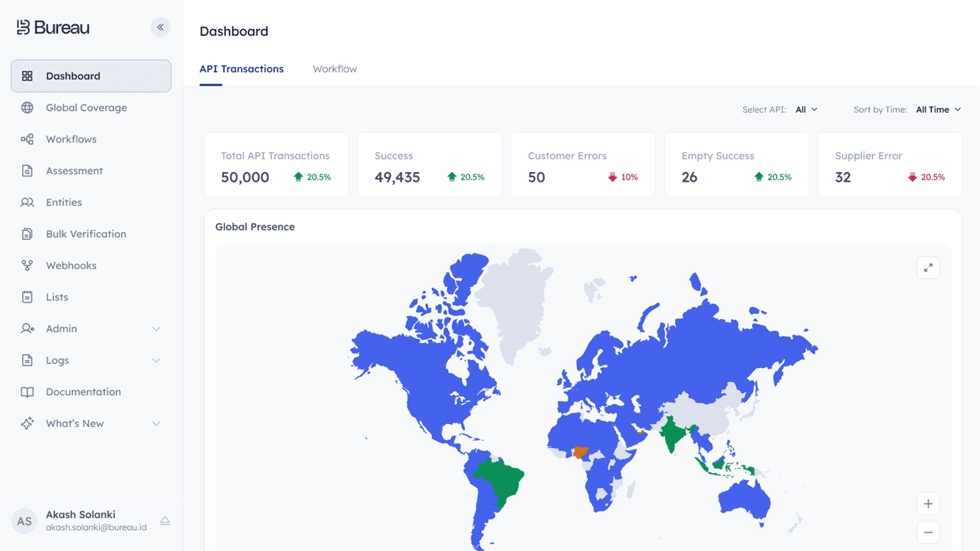Image resolution: width=980 pixels, height=551 pixels.
Task: Click the Assessment document icon
Action: pos(27,171)
